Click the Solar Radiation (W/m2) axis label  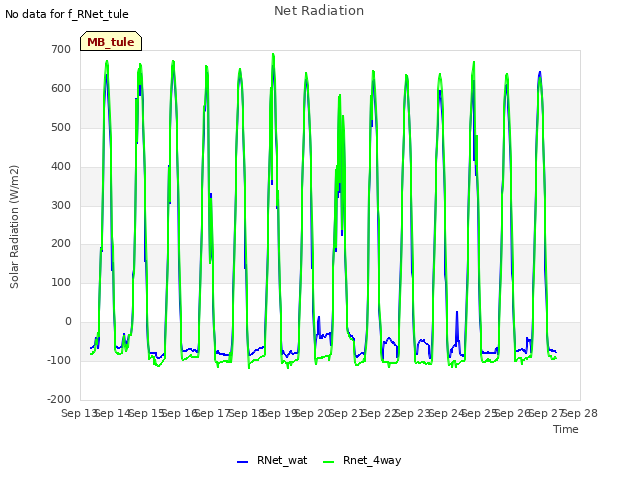14,227
